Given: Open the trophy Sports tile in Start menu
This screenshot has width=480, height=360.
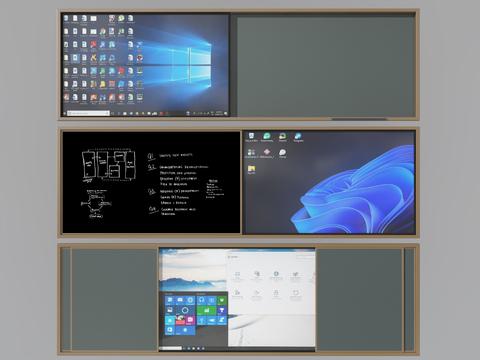Looking at the screenshot, I should (222, 310).
